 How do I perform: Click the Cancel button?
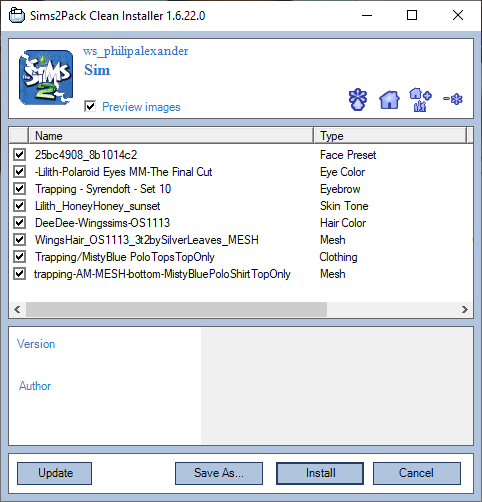(417, 473)
